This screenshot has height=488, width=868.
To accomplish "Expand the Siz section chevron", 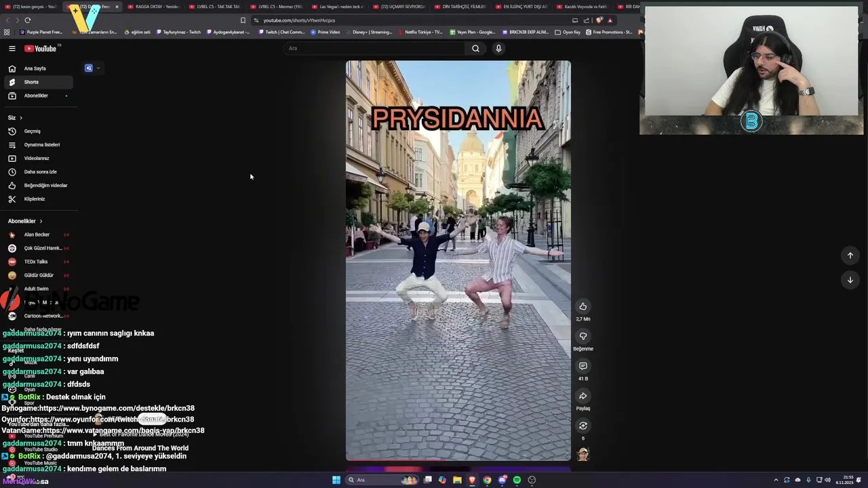I will 20,118.
